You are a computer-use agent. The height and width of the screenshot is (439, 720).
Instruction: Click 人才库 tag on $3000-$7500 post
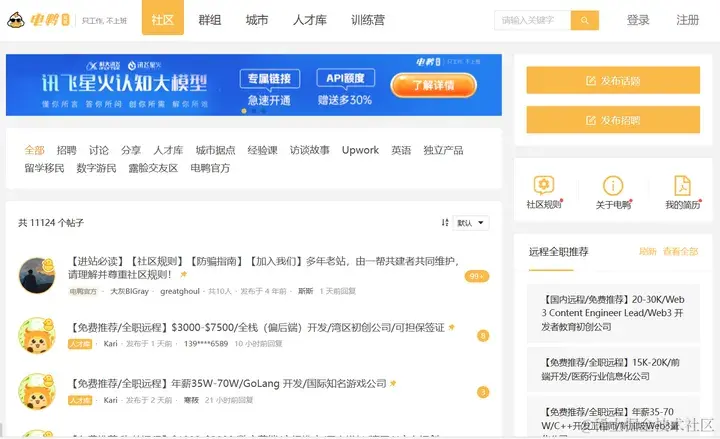click(x=80, y=343)
